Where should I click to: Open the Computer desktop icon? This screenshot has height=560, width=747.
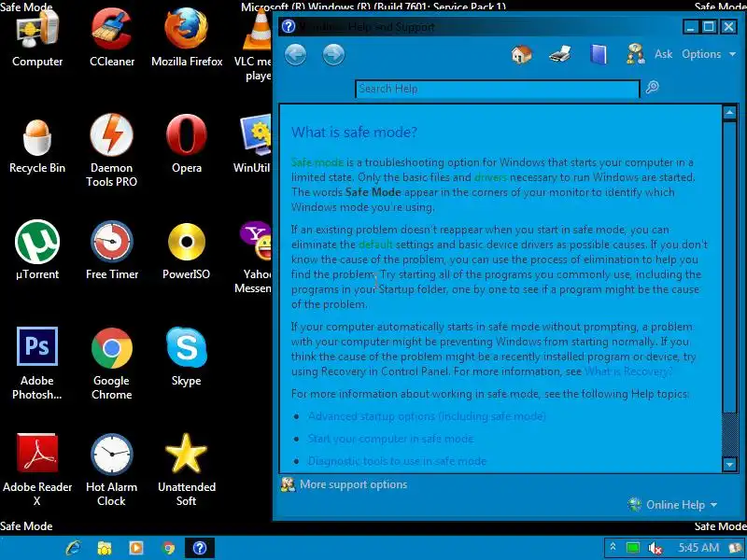click(x=37, y=39)
